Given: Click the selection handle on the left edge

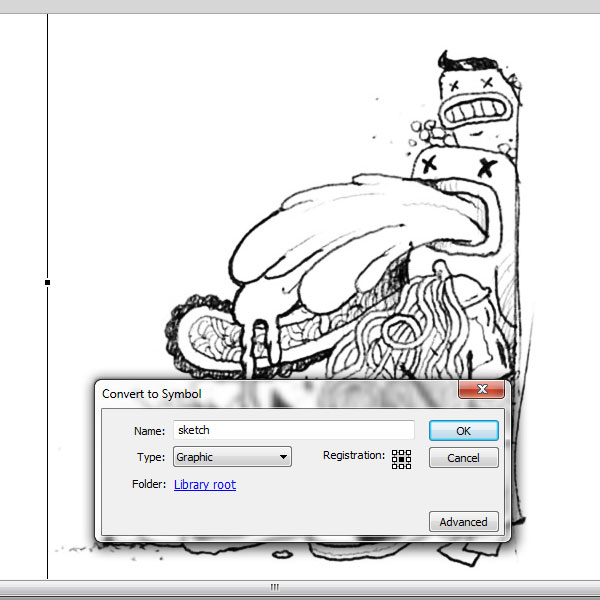Looking at the screenshot, I should point(47,282).
